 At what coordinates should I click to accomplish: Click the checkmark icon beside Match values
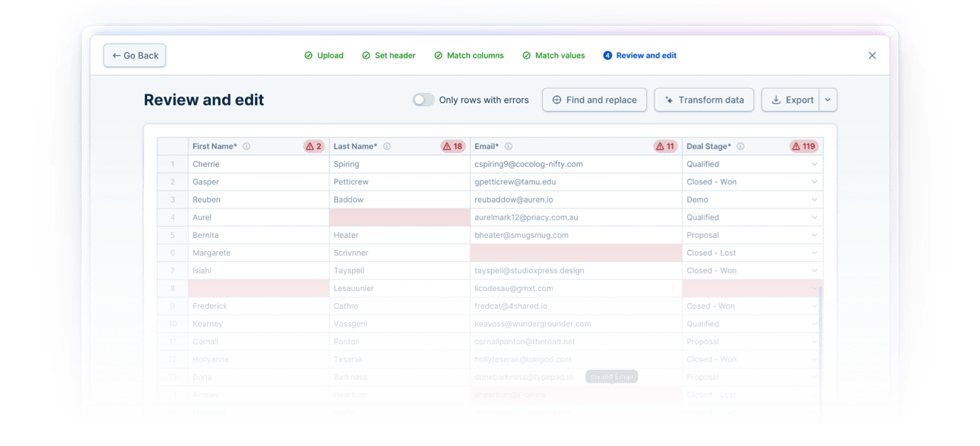coord(526,55)
